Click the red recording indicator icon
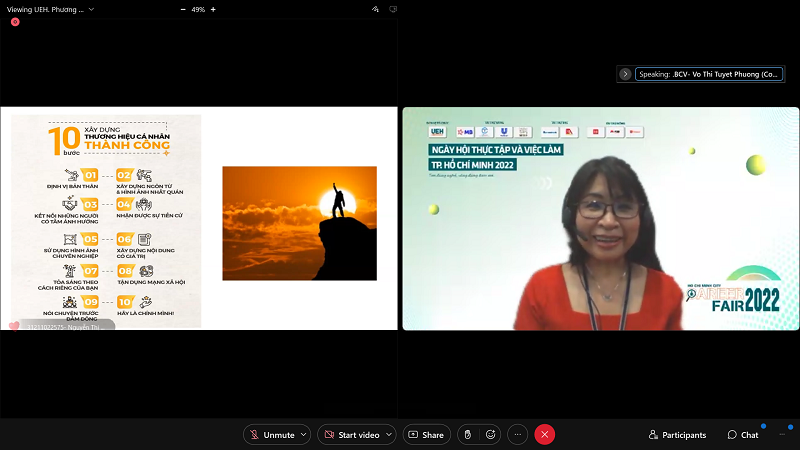Viewport: 800px width, 450px height. (x=15, y=22)
